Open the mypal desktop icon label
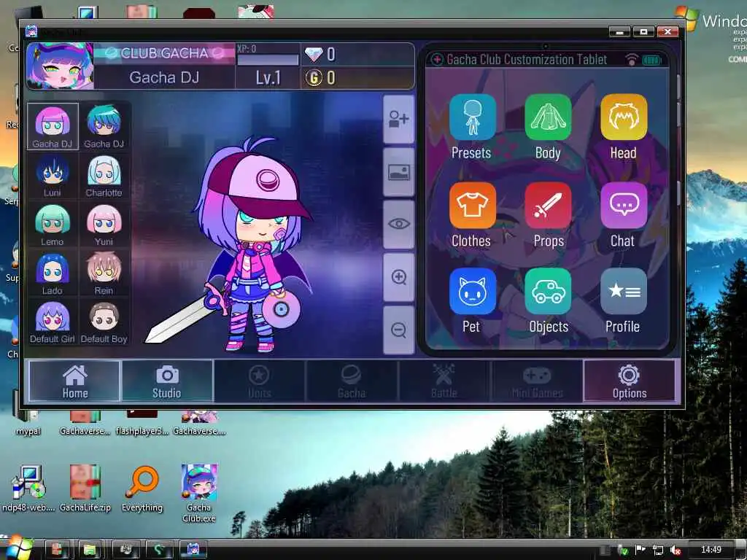Image resolution: width=747 pixels, height=560 pixels. [x=28, y=432]
